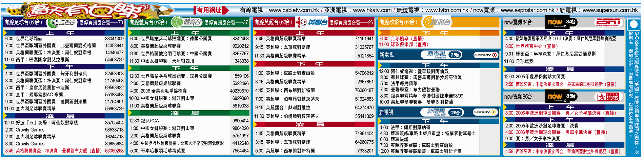The height and width of the screenshot is (160, 644).
Task: Click the 易錄寶指引台號—70 label
Action: coord(101,23)
